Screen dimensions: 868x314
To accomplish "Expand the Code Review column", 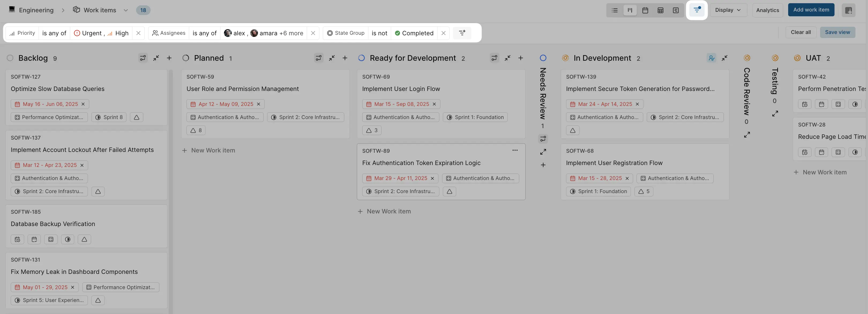I will tap(747, 135).
